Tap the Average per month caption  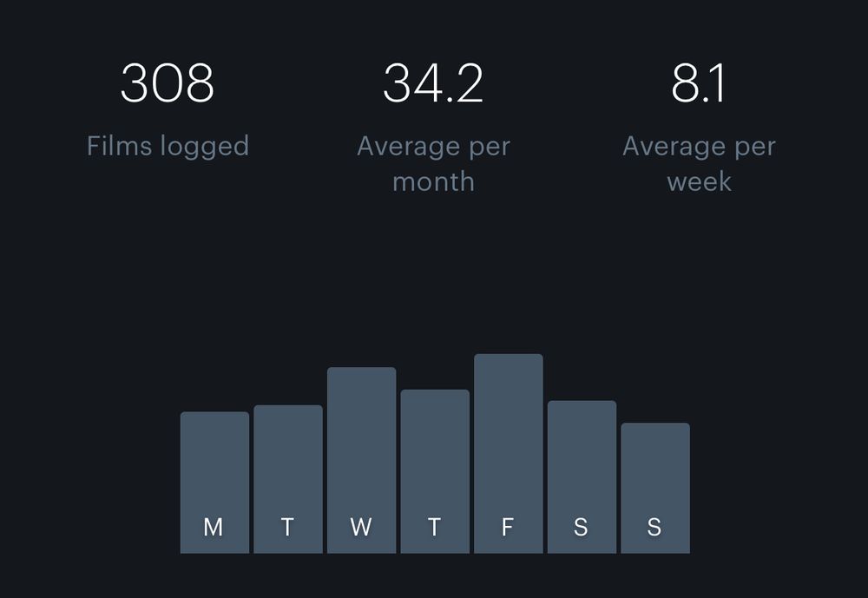pyautogui.click(x=433, y=164)
